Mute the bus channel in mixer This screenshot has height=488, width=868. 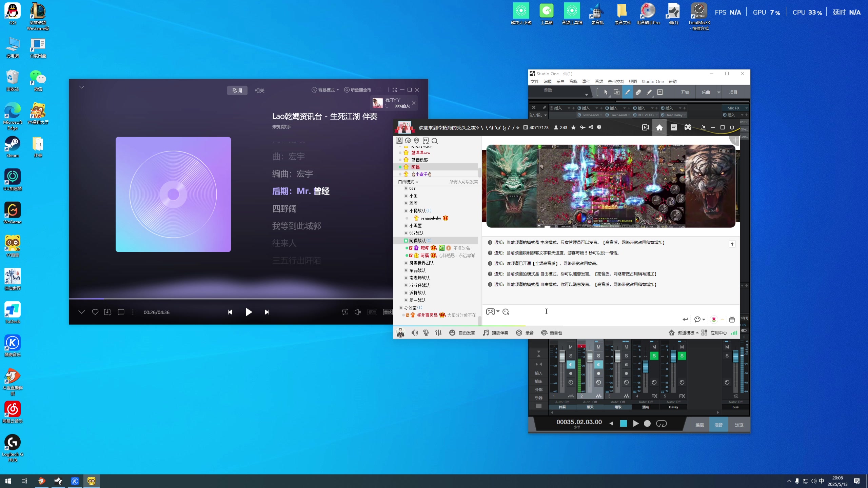727,347
